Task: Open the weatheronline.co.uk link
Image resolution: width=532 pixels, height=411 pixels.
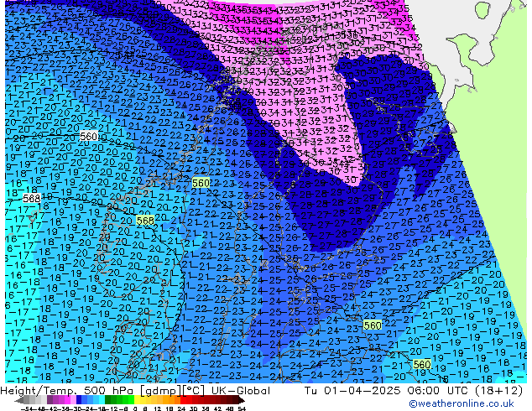Action: point(462,403)
